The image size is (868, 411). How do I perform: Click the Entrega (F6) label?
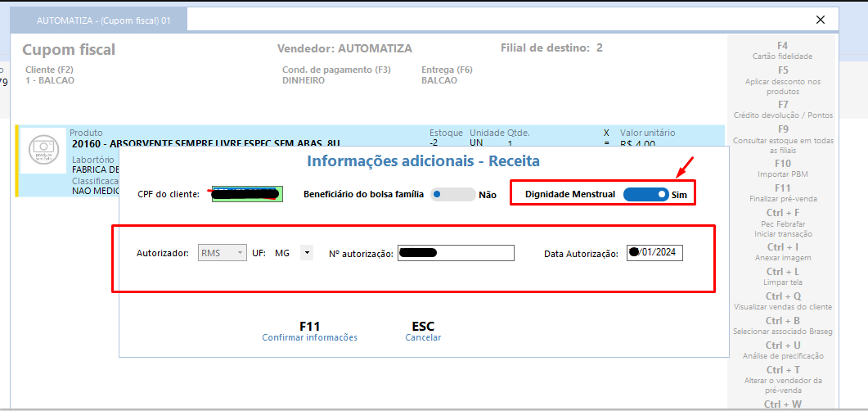[x=447, y=70]
